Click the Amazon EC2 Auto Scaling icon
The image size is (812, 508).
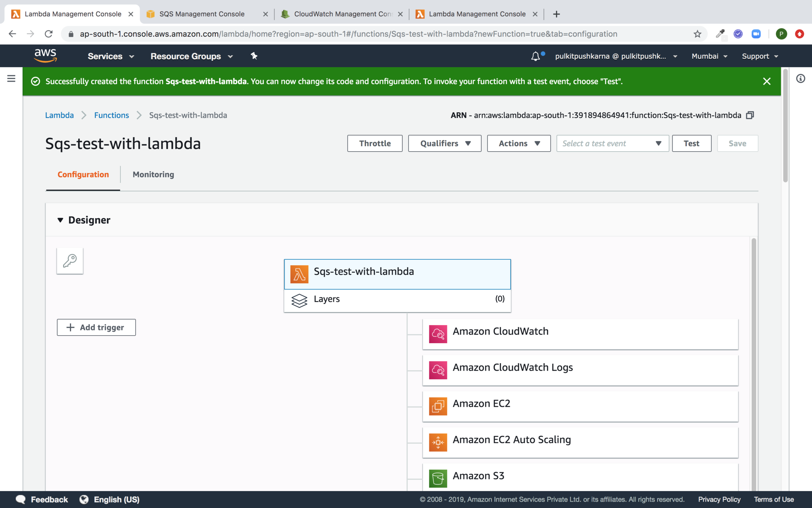point(438,443)
